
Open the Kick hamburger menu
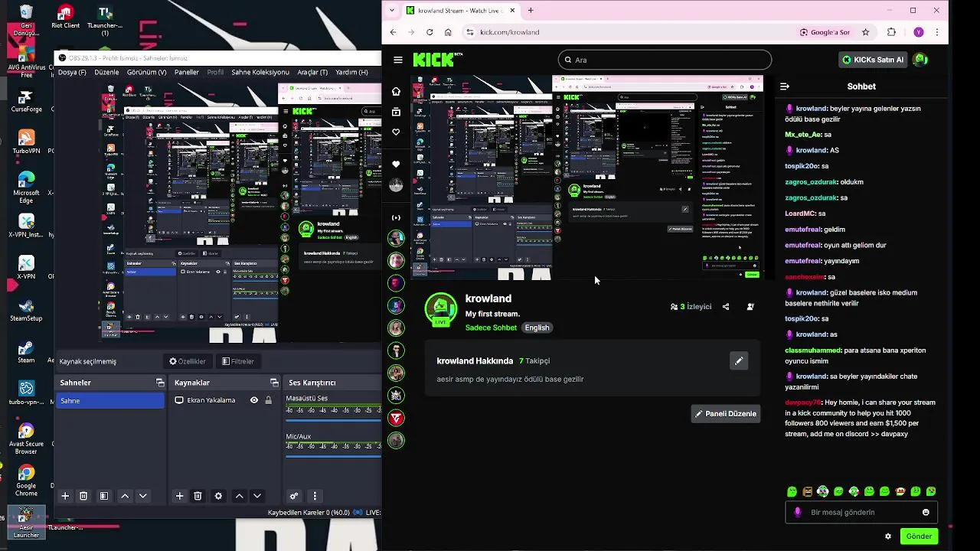tap(398, 60)
